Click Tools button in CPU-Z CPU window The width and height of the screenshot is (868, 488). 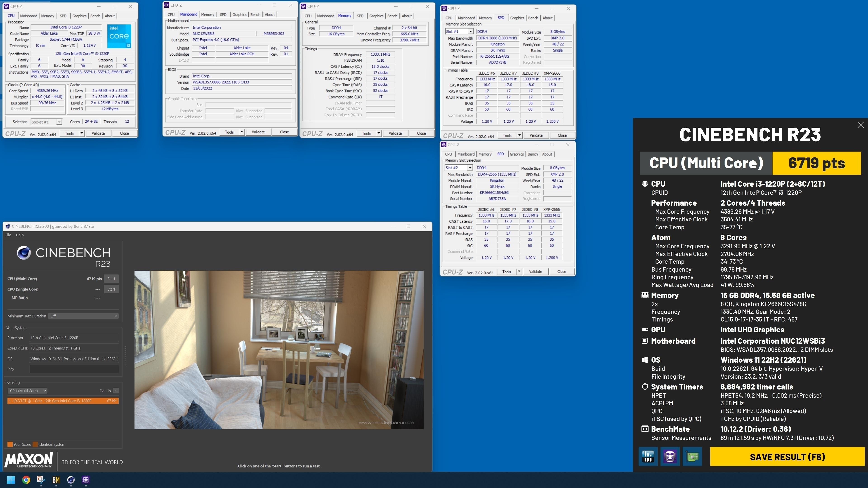[69, 133]
